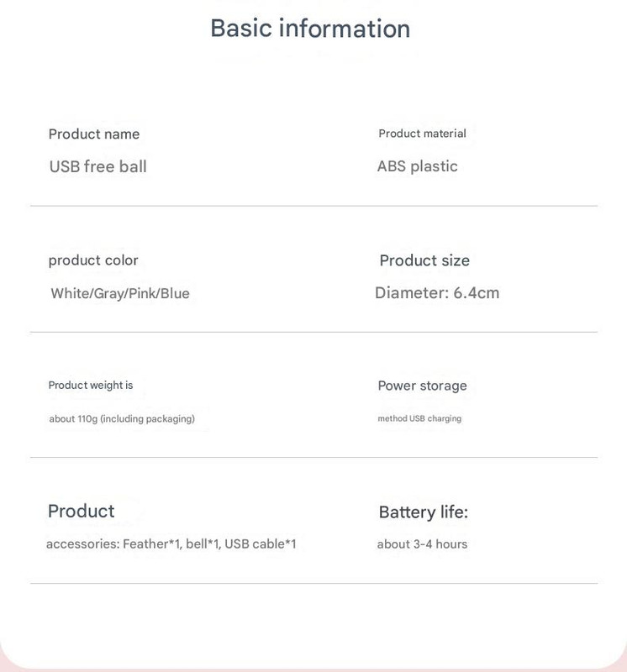Viewport: 627px width, 672px height.
Task: Select the "Product size" label
Action: 424,260
